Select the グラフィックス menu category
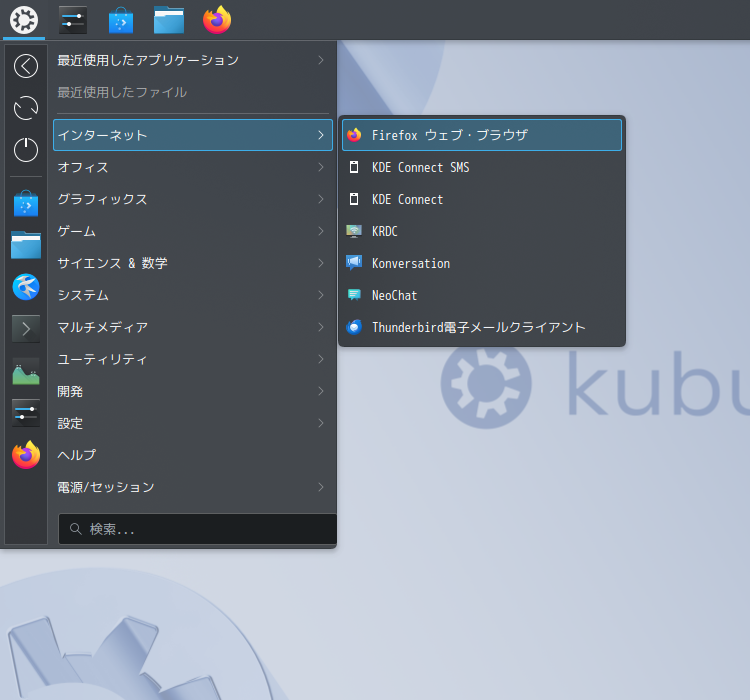 point(193,199)
